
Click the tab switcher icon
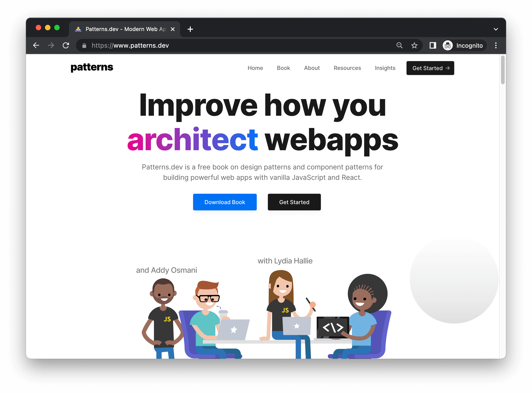point(496,28)
